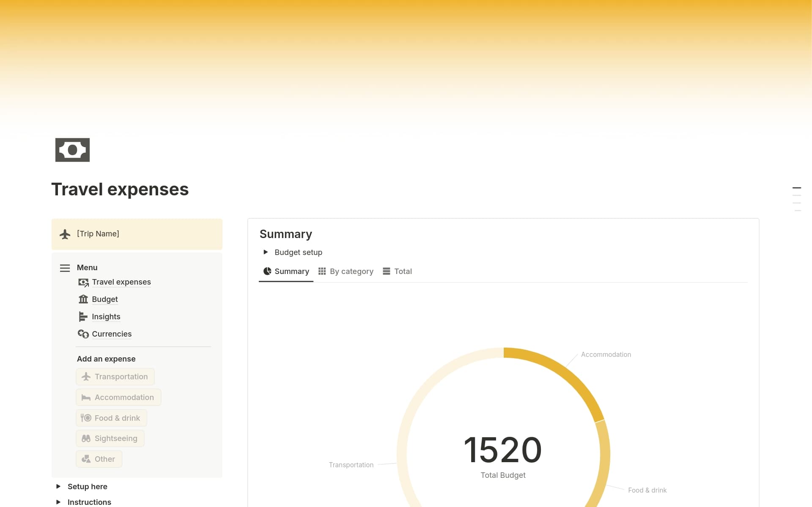This screenshot has height=507, width=812.
Task: Add a Sightseeing expense
Action: (110, 438)
